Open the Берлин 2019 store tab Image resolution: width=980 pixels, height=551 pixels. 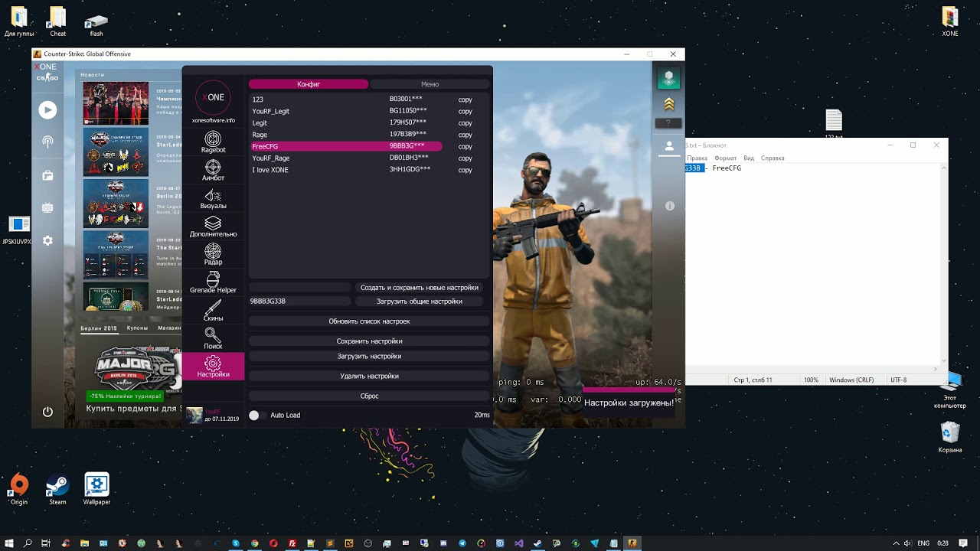99,328
